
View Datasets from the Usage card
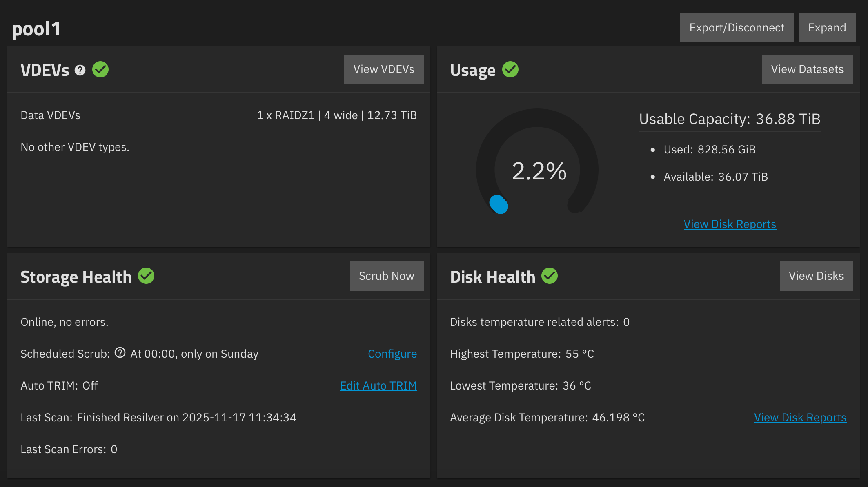807,69
